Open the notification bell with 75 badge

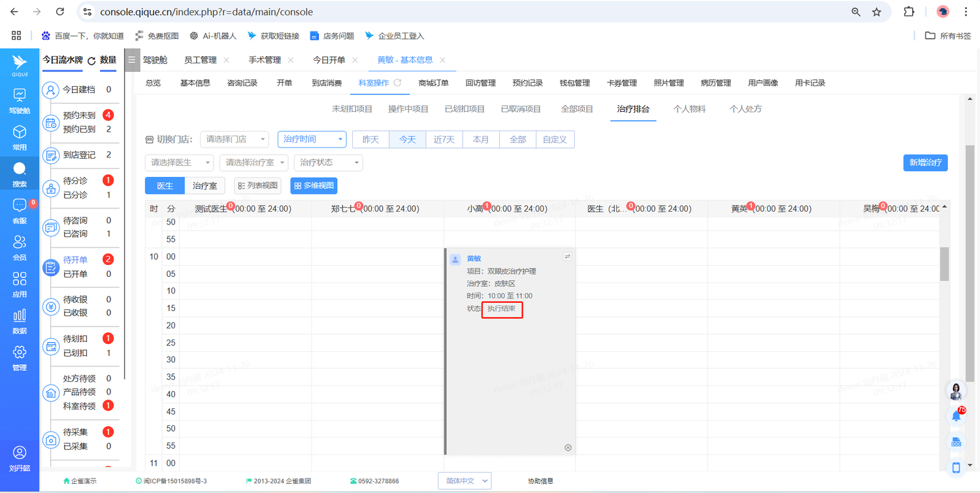point(956,415)
